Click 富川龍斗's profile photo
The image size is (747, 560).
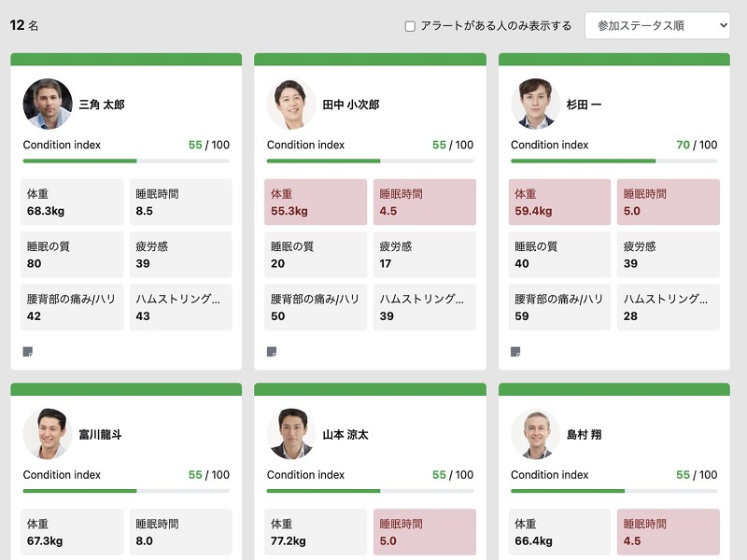[x=48, y=434]
